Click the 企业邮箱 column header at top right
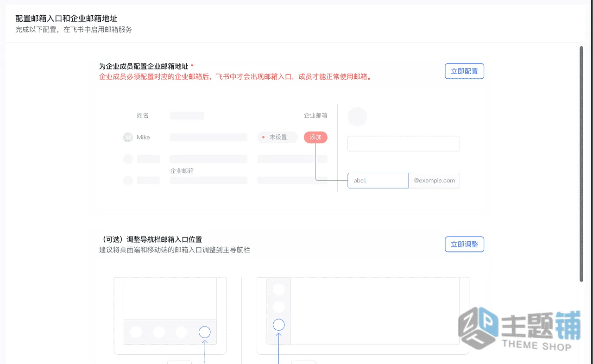This screenshot has height=364, width=593. point(315,116)
